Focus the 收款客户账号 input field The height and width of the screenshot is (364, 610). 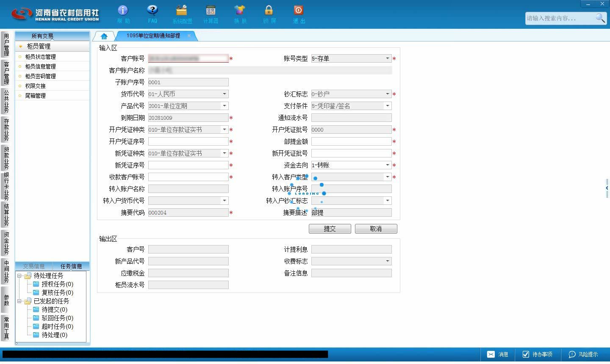point(188,177)
